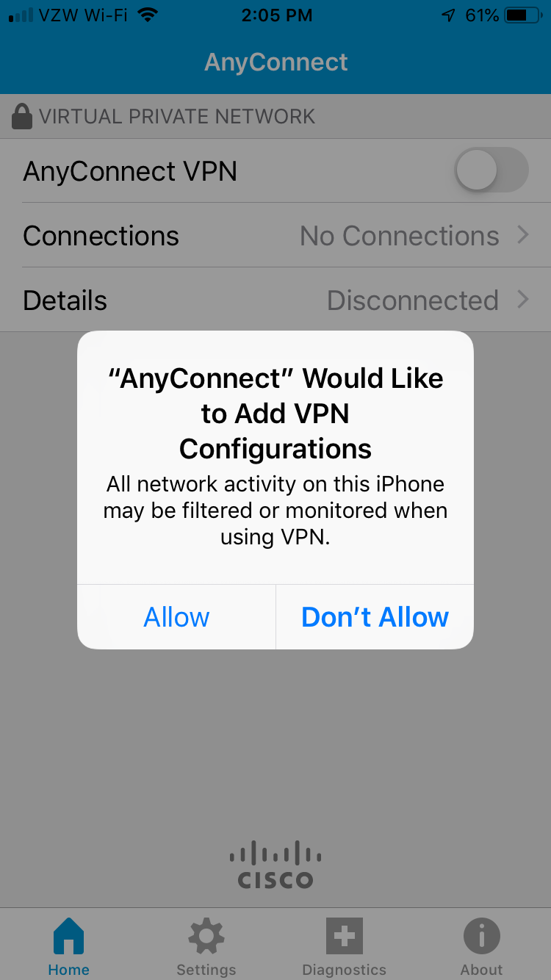Switch to the Diagnostics tab label

pyautogui.click(x=345, y=970)
